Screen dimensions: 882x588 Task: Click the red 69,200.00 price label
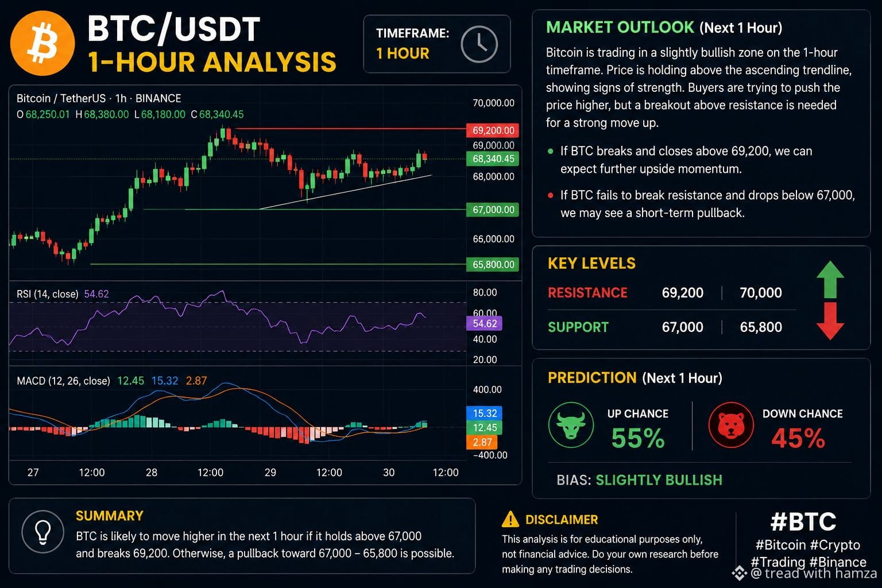click(x=493, y=130)
